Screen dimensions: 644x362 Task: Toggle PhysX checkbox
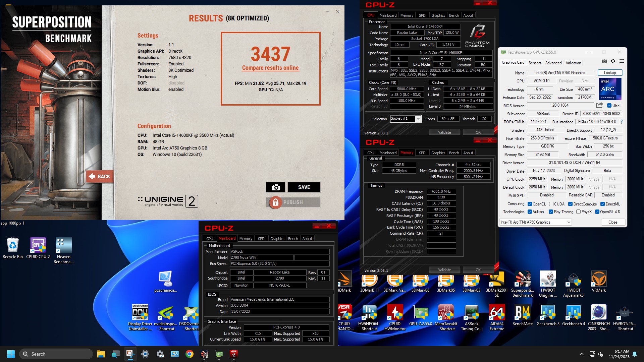click(578, 212)
